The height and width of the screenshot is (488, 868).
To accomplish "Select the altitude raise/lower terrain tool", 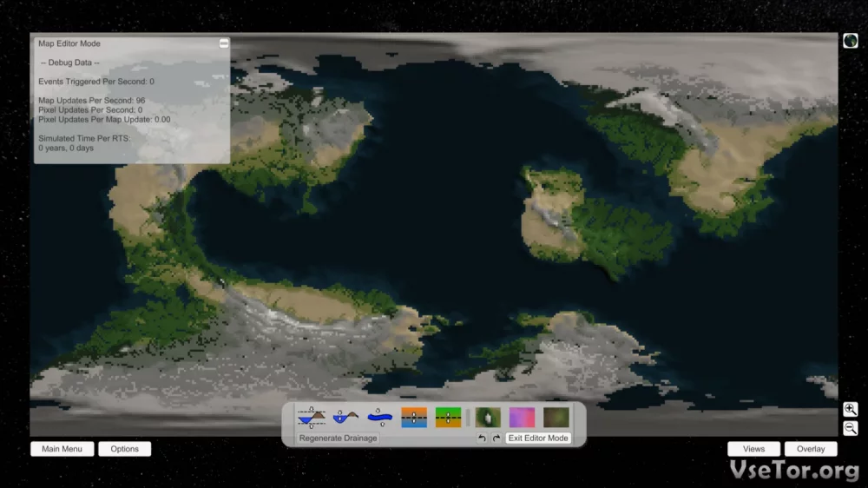I will 311,418.
